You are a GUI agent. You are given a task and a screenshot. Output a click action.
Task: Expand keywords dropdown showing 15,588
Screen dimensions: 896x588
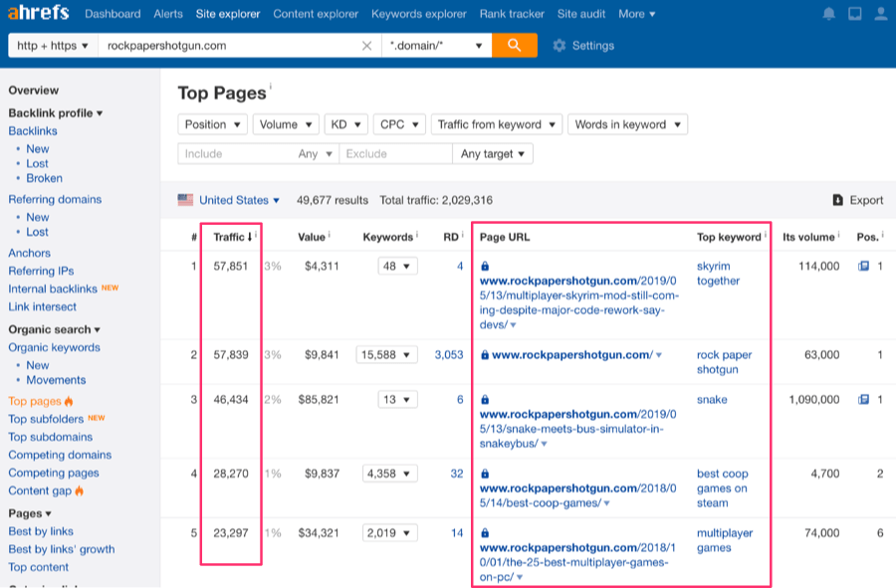pos(386,355)
